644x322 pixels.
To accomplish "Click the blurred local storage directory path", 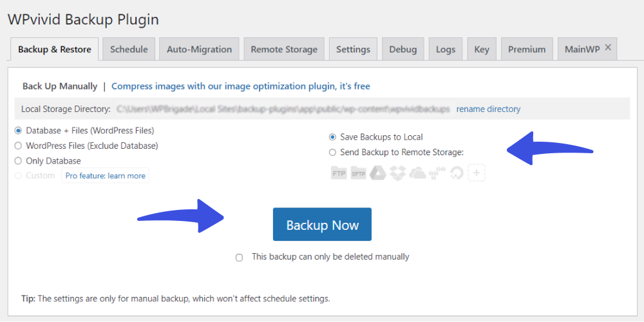I will point(283,109).
